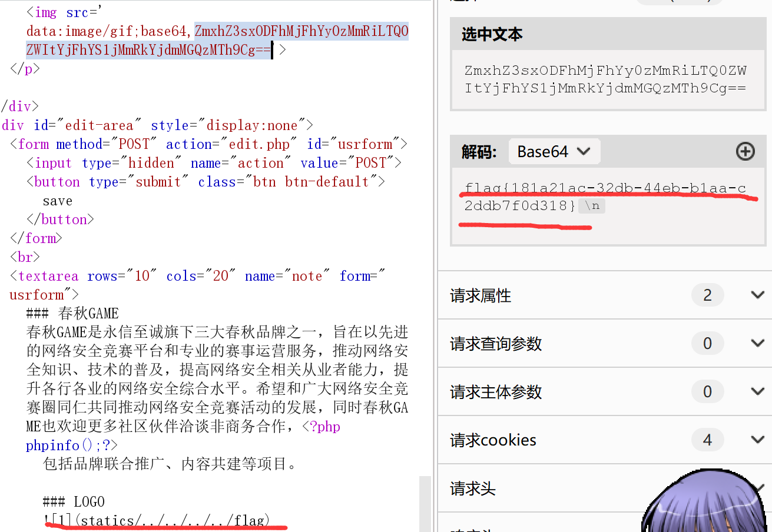
Task: Open the Base64 decode type dropdown
Action: [554, 152]
